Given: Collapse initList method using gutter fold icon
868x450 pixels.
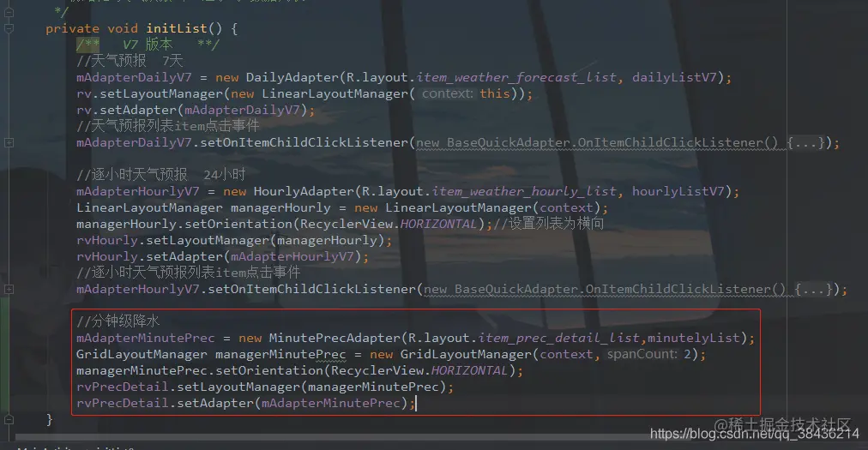Looking at the screenshot, I should pyautogui.click(x=9, y=28).
